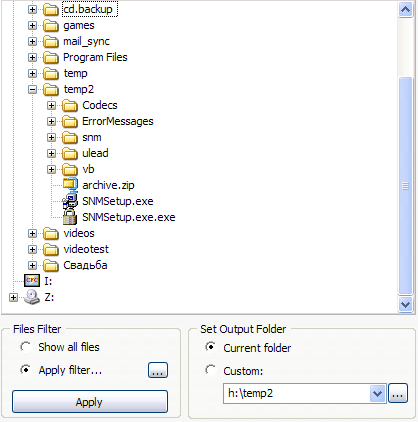Select the temp2 folder label
This screenshot has width=418, height=422.
(x=79, y=89)
